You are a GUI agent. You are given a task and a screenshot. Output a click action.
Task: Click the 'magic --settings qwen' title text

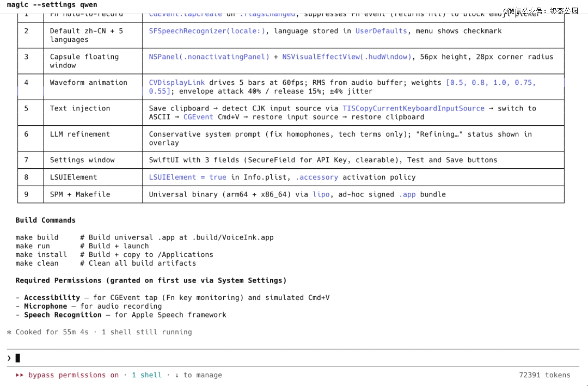tap(52, 5)
